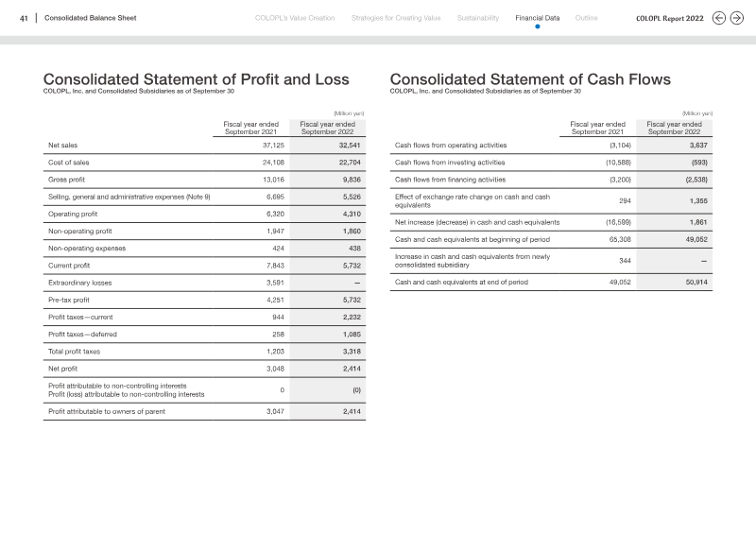
Task: Select the Operating profit row label
Action: [x=73, y=215]
